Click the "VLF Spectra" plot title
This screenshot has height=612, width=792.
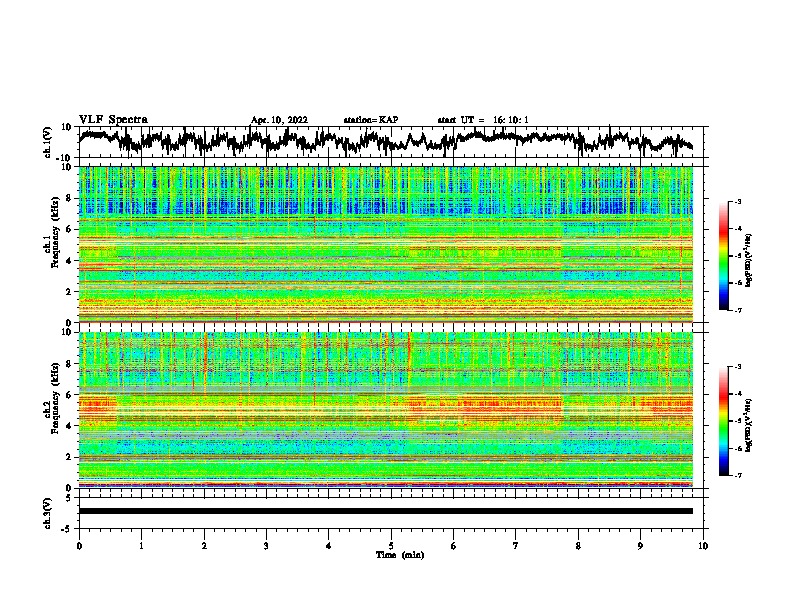pyautogui.click(x=113, y=119)
